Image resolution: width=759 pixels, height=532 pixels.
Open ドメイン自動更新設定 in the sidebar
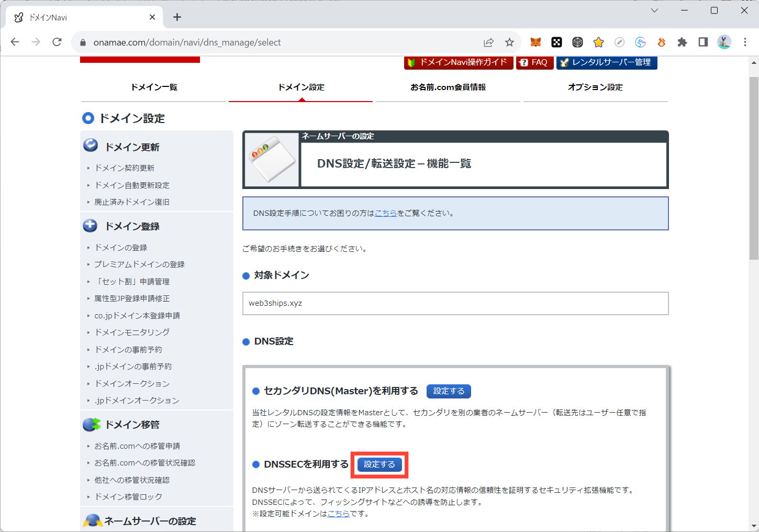(x=132, y=185)
